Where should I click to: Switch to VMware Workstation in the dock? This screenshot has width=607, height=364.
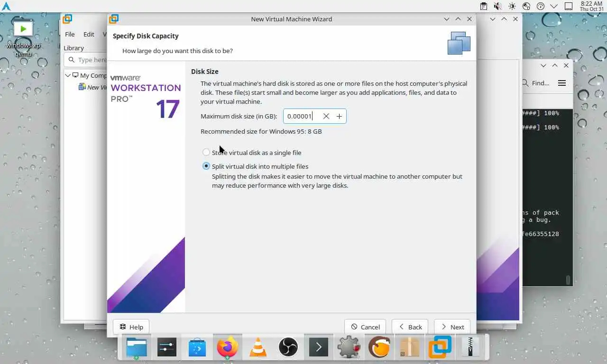(440, 347)
